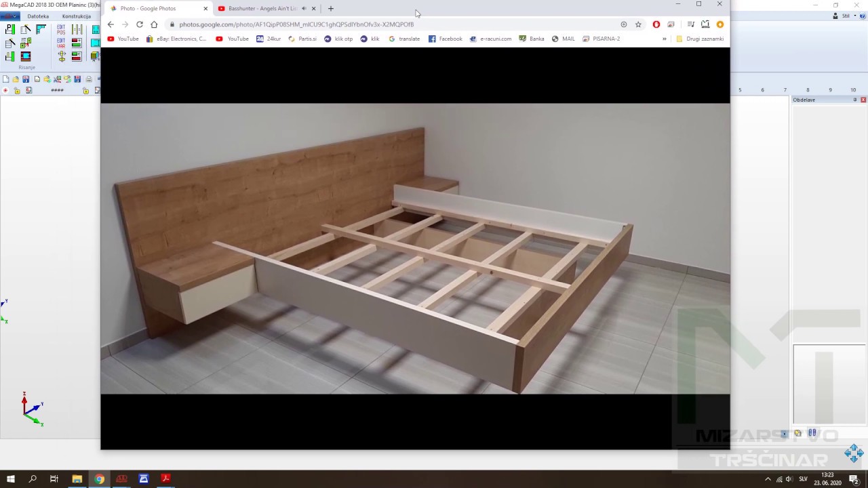Screen dimensions: 868x488
Task: Pin the Obdelave panel
Action: click(x=855, y=100)
